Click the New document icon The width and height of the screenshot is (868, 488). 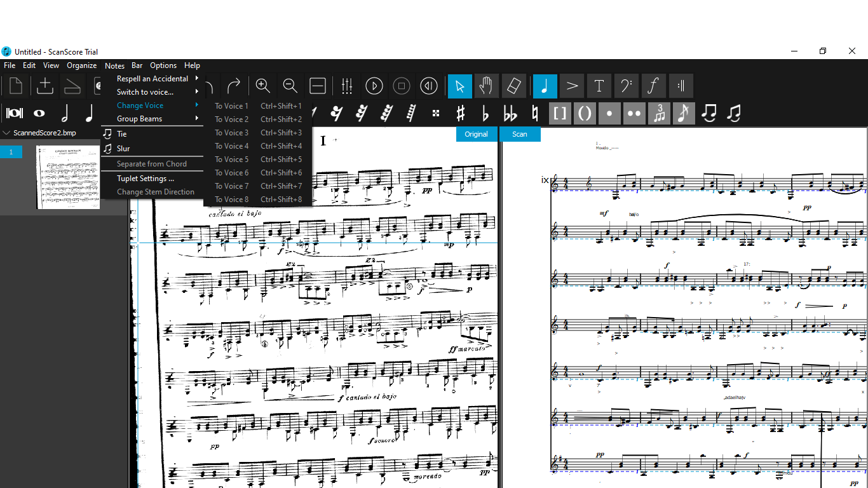[x=15, y=86]
